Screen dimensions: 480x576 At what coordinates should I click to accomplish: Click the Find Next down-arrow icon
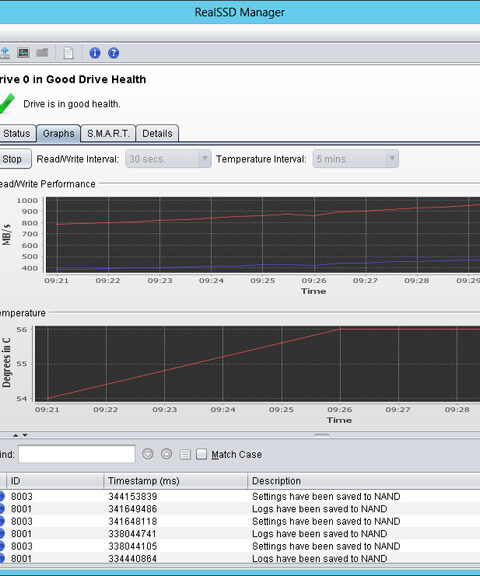(x=148, y=454)
